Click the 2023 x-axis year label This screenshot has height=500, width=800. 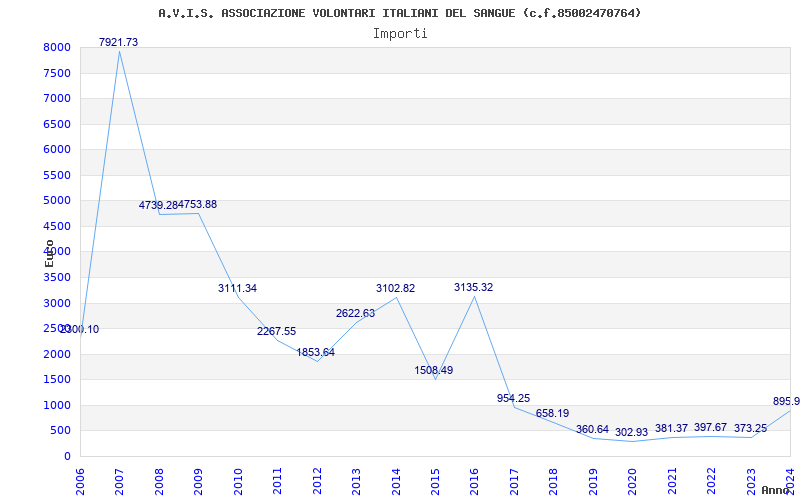coord(751,482)
